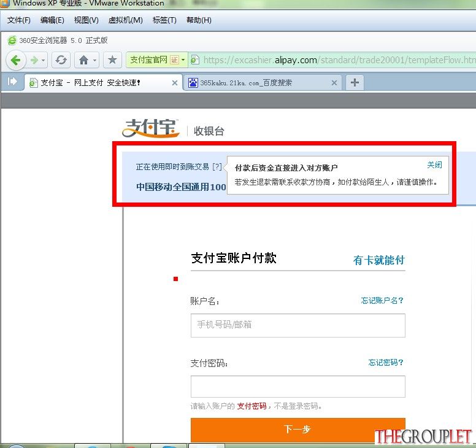Bookmark page with the star icon
The width and height of the screenshot is (476, 448).
click(112, 60)
